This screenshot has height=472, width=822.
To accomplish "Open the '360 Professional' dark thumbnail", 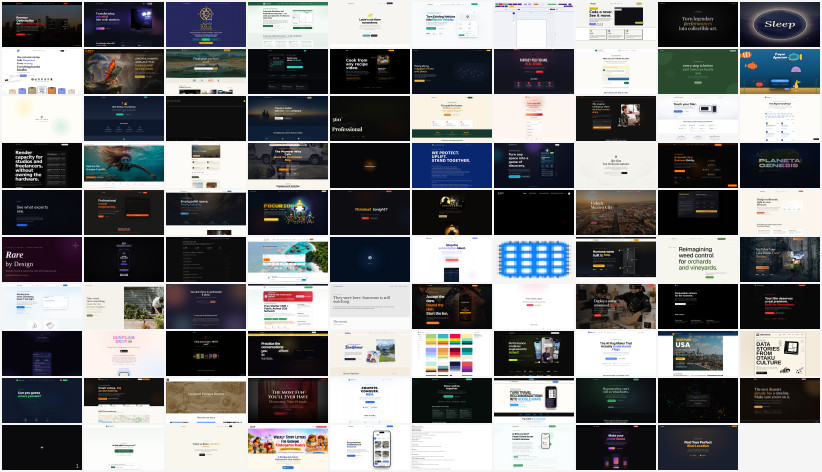I will (x=370, y=119).
